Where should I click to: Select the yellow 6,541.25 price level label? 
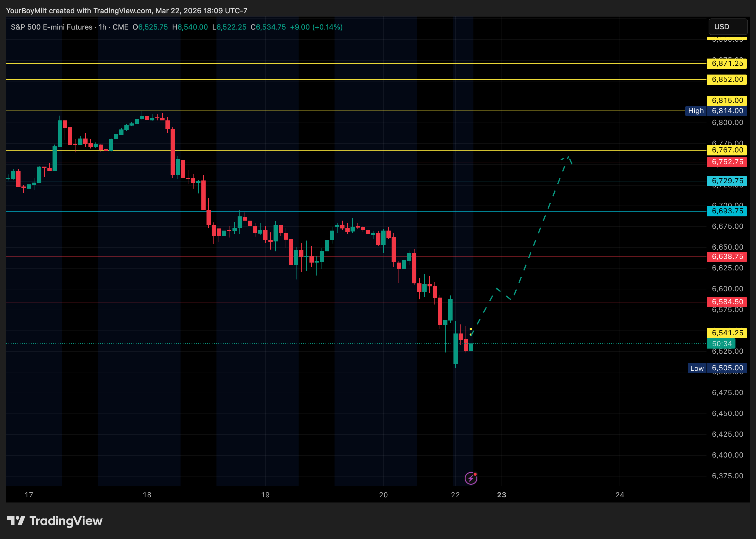(x=727, y=333)
